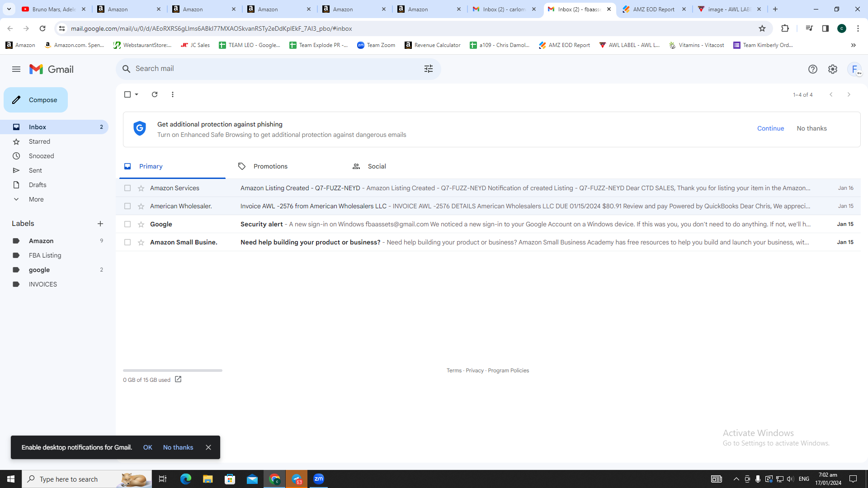Open the INVOICES label

pyautogui.click(x=54, y=284)
